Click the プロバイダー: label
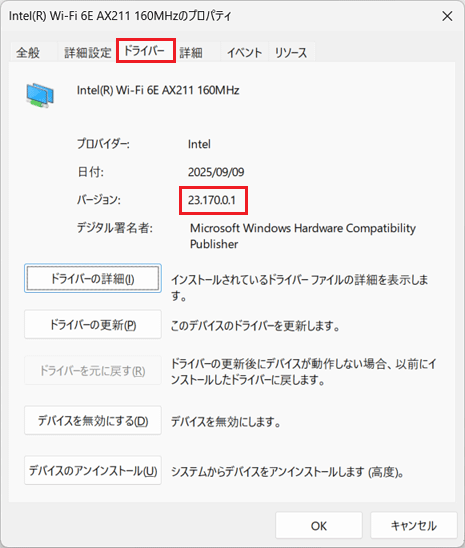The image size is (465, 548). (103, 144)
